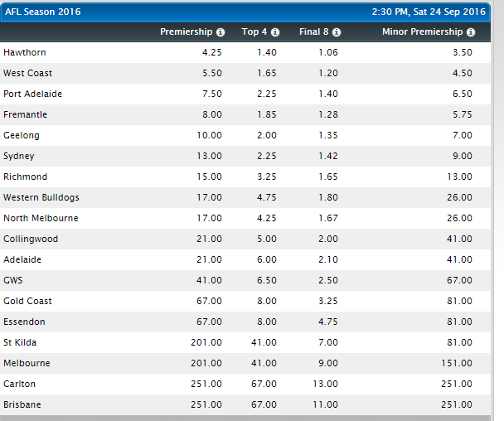This screenshot has height=421, width=504.
Task: Click the Collingwood team name
Action: (31, 239)
